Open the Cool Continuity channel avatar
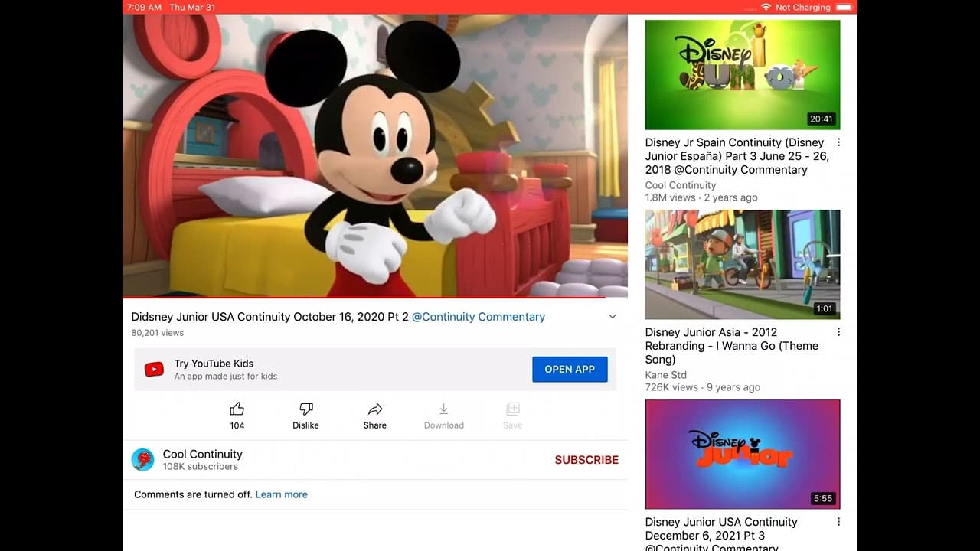This screenshot has width=980, height=551. click(x=143, y=459)
